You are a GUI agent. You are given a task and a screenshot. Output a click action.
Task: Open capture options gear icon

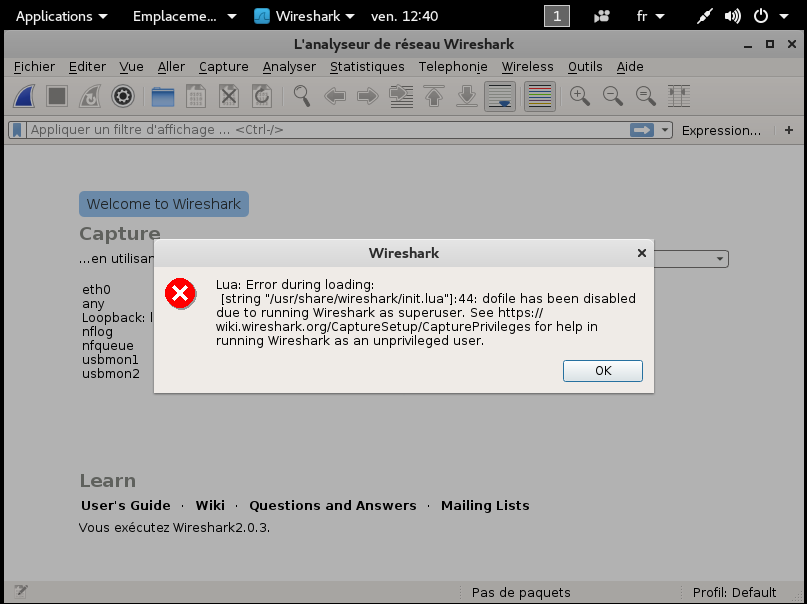(x=123, y=96)
